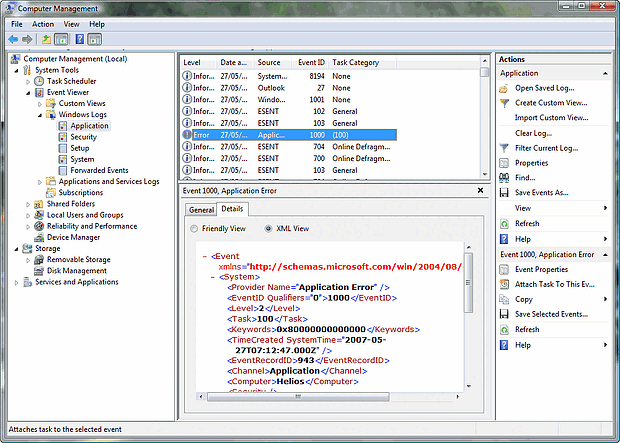Select the Forwarded Events log

pyautogui.click(x=99, y=170)
